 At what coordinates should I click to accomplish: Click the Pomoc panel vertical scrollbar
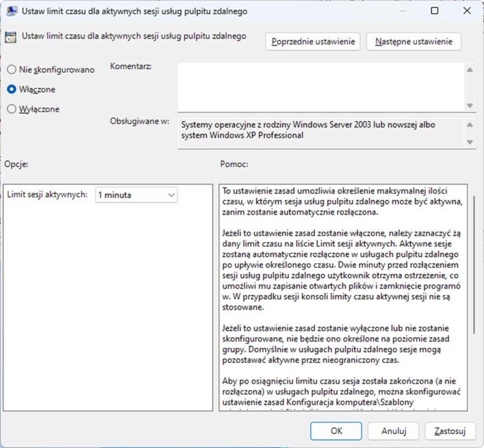coord(474,264)
